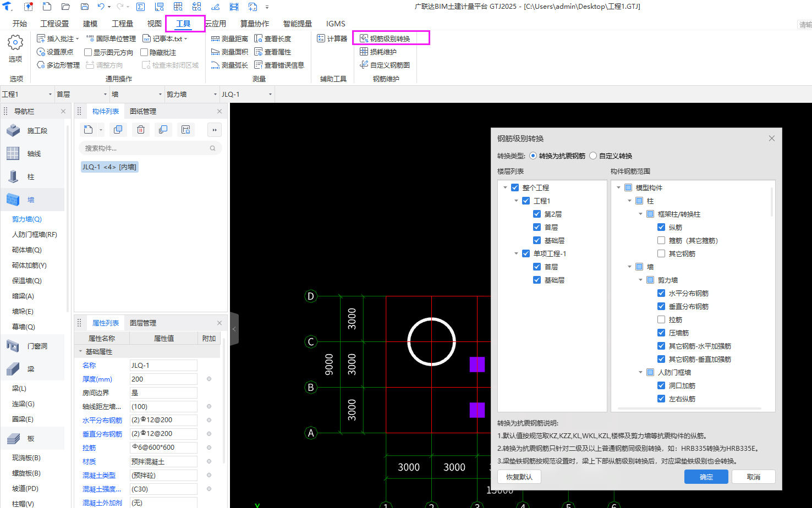This screenshot has width=812, height=508.
Task: Click 查看错误信息 tool
Action: pos(279,65)
